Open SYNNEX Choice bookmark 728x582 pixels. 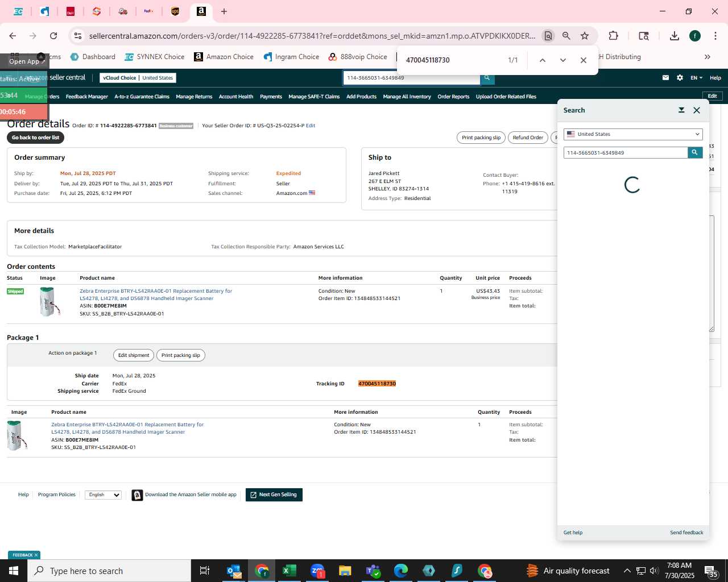[x=155, y=57]
